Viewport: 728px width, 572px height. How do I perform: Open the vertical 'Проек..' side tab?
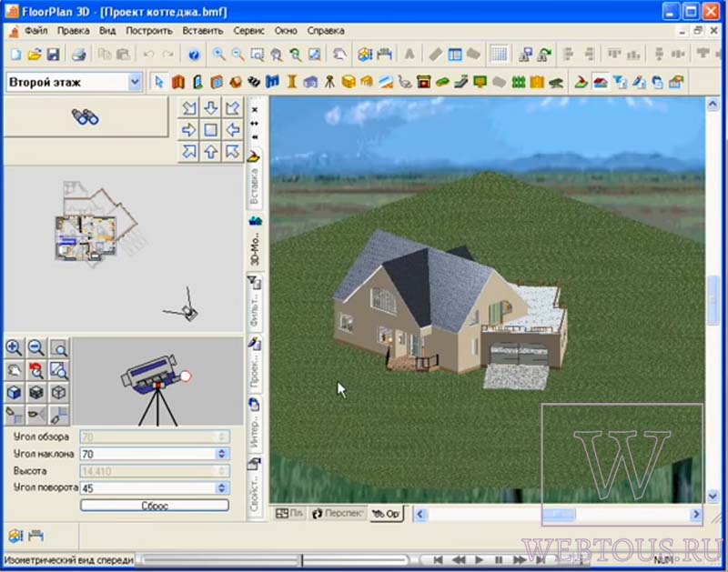pyautogui.click(x=255, y=364)
